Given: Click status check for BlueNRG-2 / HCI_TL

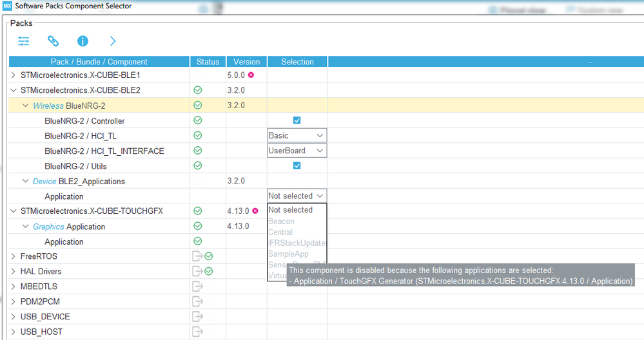Looking at the screenshot, I should point(197,135).
